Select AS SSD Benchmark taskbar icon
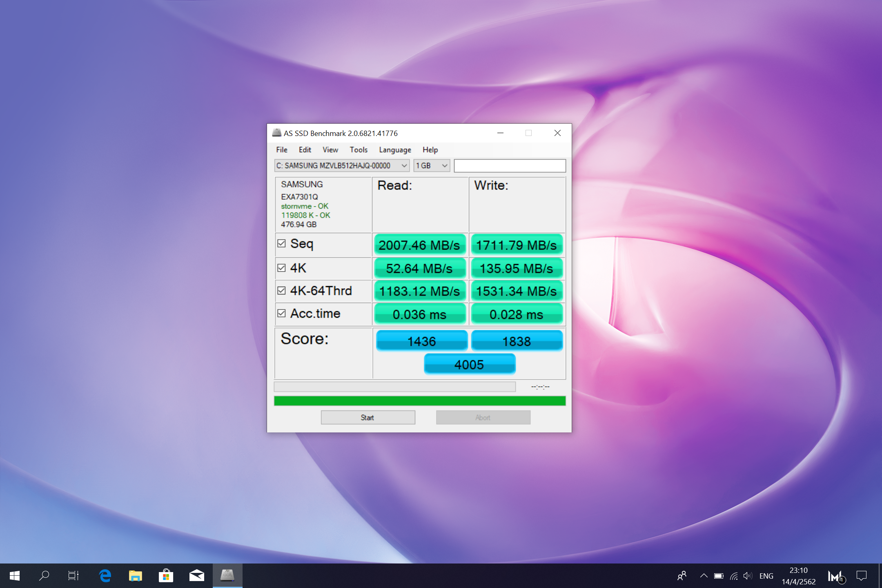This screenshot has height=588, width=882. 227,576
